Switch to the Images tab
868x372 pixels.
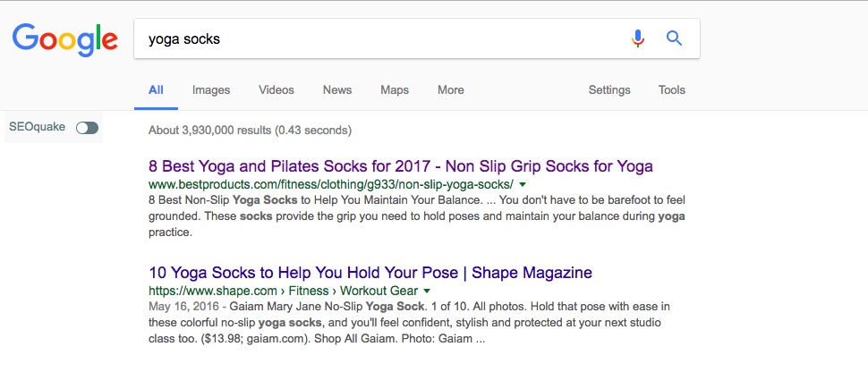point(211,89)
